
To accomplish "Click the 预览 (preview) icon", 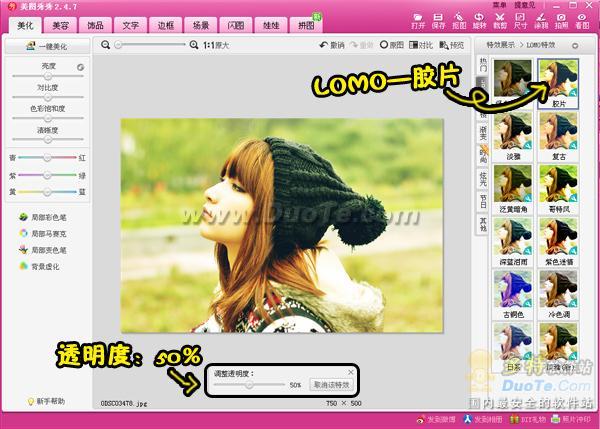I will tap(452, 45).
